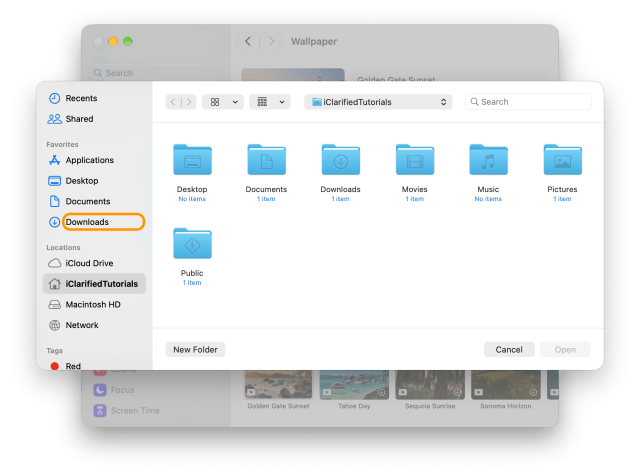Screen dimensions: 640x475
Task: Select iClarifiedTutorials home in sidebar
Action: pos(94,284)
